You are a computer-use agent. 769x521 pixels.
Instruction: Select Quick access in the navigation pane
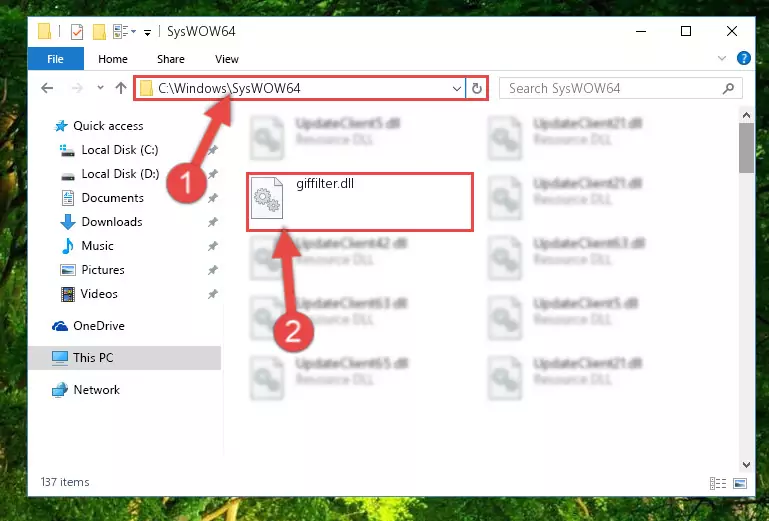tap(108, 126)
